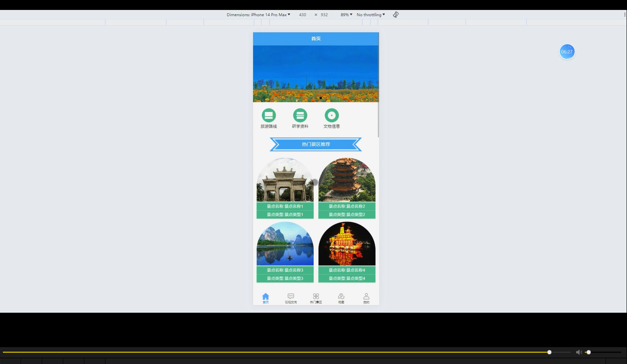
Task: Expand the No throttling dropdown
Action: pos(370,14)
